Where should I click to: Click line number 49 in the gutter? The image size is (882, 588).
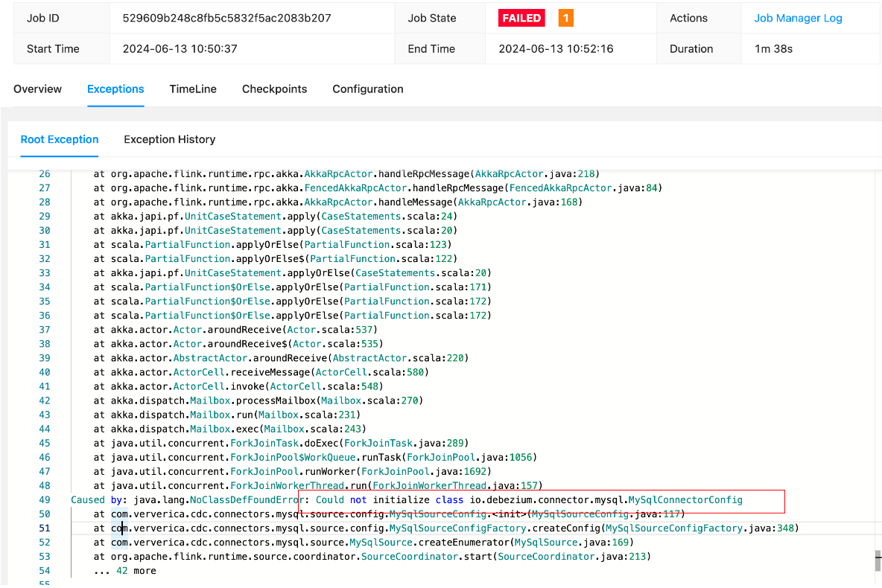[45, 499]
